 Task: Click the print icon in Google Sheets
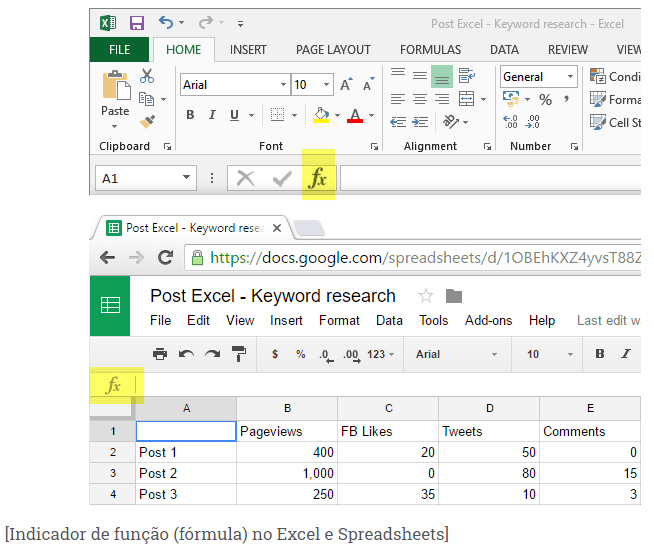point(159,354)
